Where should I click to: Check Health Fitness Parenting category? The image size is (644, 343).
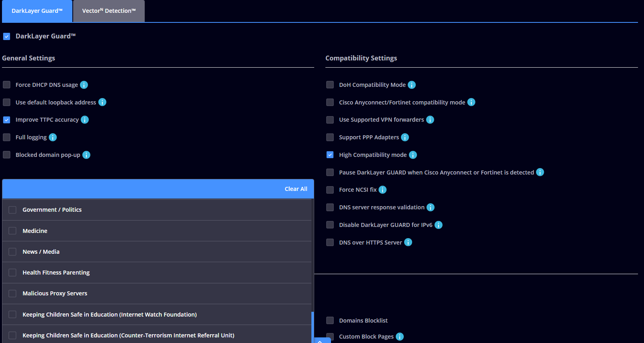tap(12, 273)
